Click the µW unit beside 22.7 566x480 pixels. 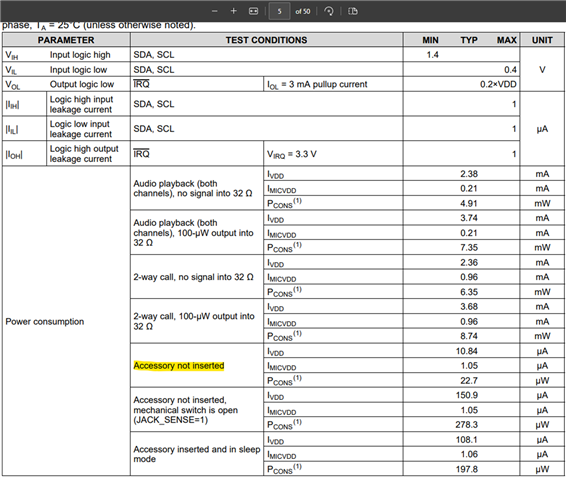542,381
